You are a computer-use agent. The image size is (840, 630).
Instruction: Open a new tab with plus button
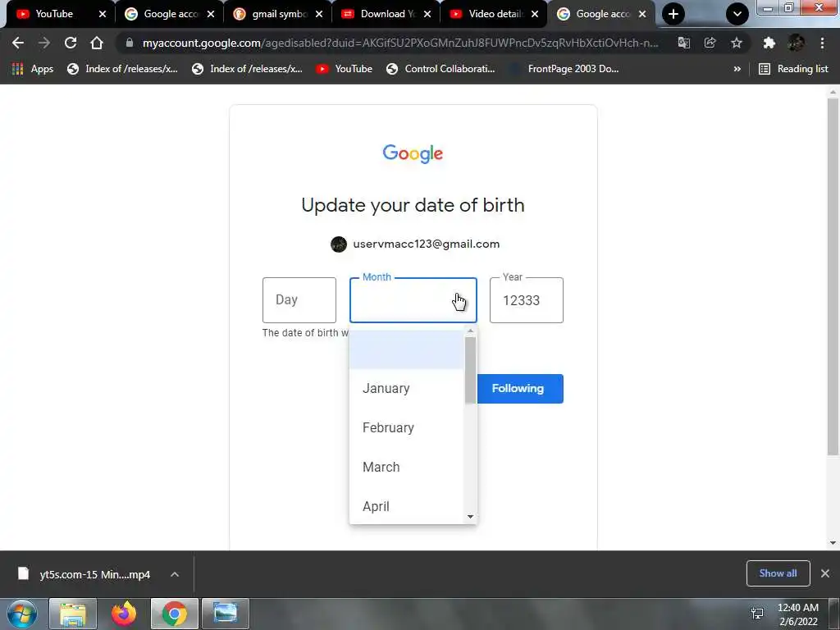673,14
